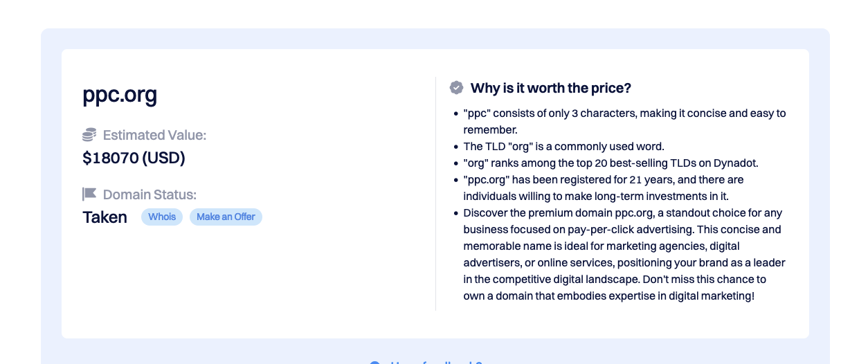The width and height of the screenshot is (868, 364).
Task: Click the 'Why is it worth the price?' heading
Action: 551,88
